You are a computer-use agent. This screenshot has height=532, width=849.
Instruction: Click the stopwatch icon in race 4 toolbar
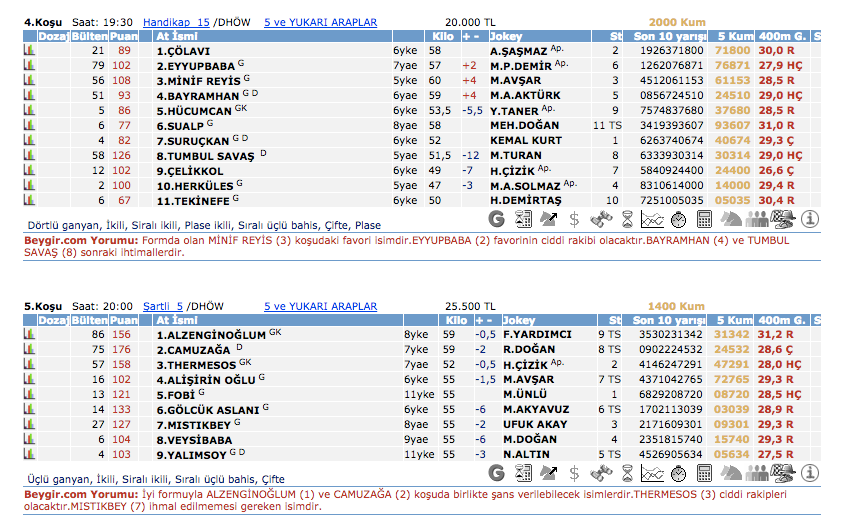(678, 219)
